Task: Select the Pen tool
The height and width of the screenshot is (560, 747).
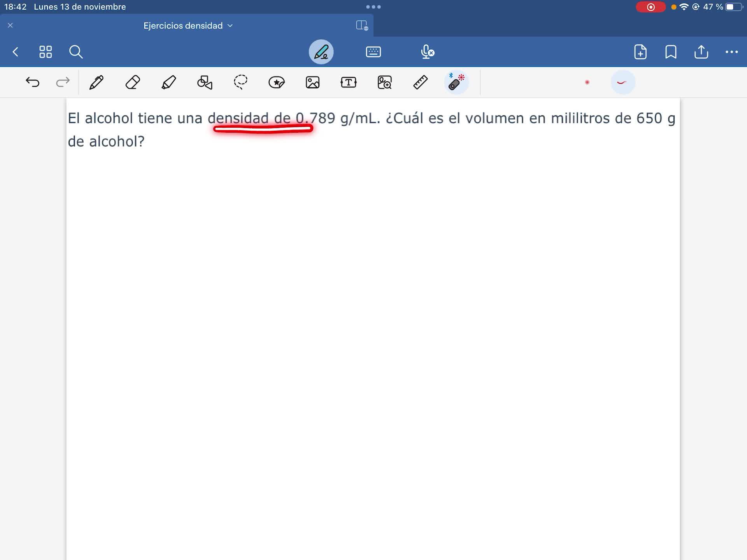Action: [x=96, y=82]
